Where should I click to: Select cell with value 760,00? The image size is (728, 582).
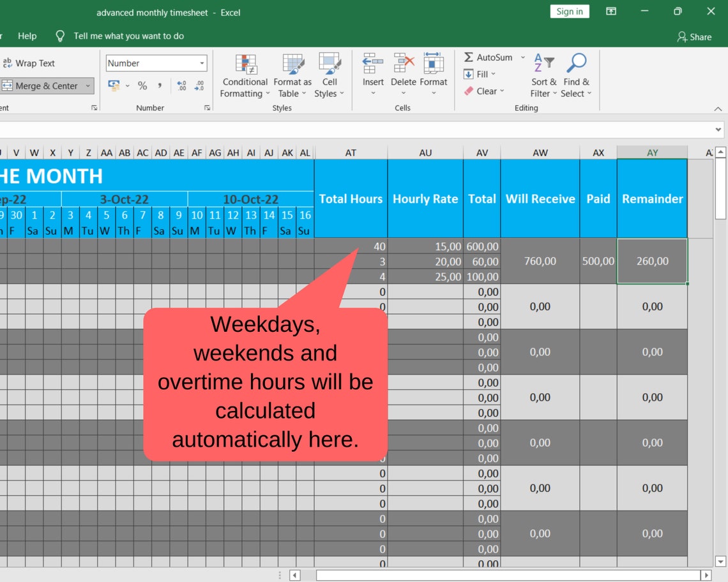[x=540, y=261]
